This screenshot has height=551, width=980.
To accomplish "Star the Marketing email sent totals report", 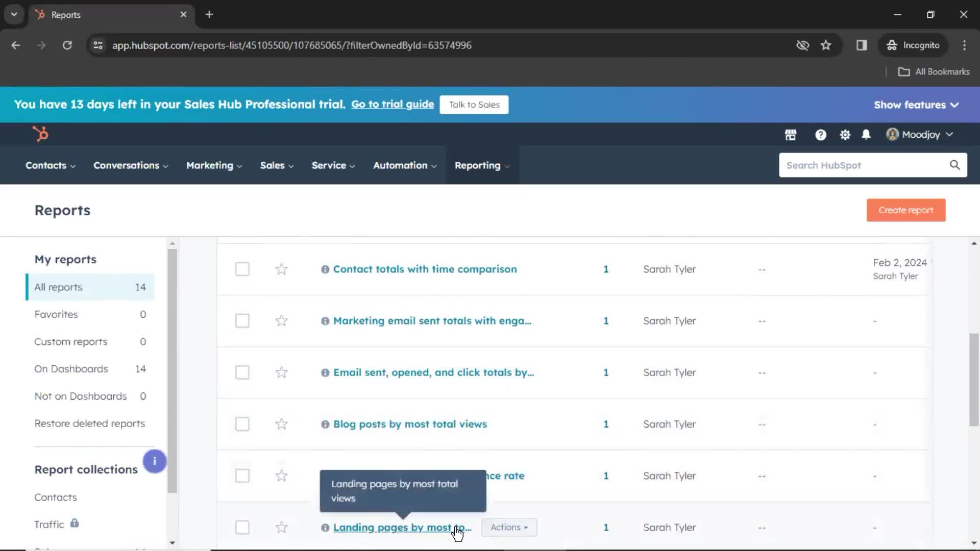I will (281, 320).
